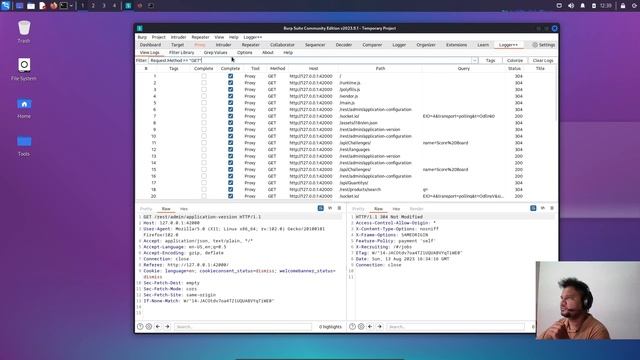Screen dimensions: 640x360
Task: Toggle checked Complete box for /runtime.js row
Action: point(231,83)
